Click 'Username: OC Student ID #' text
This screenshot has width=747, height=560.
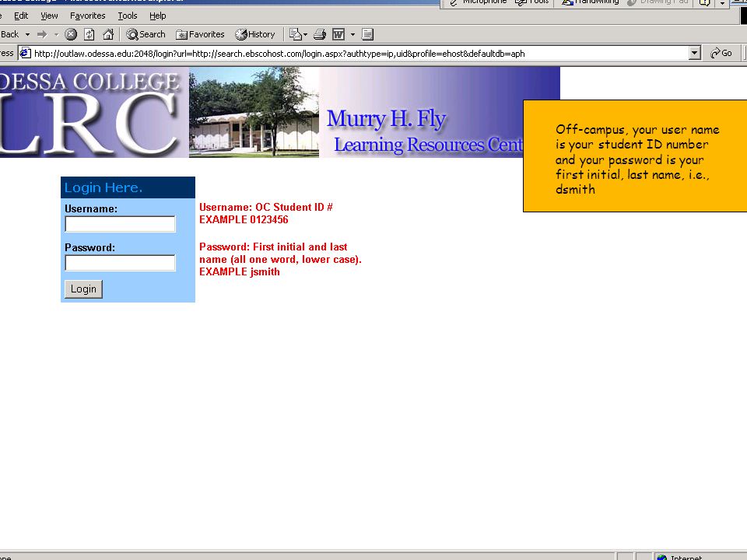point(266,207)
